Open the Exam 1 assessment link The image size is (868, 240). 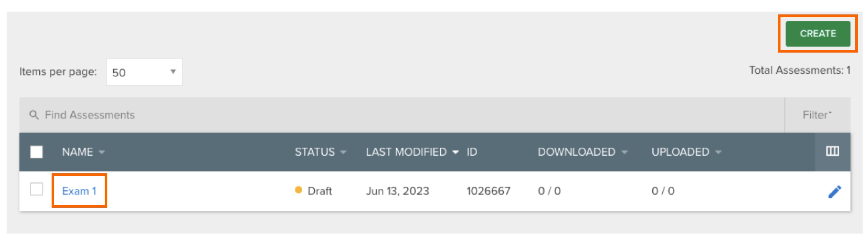coord(80,191)
